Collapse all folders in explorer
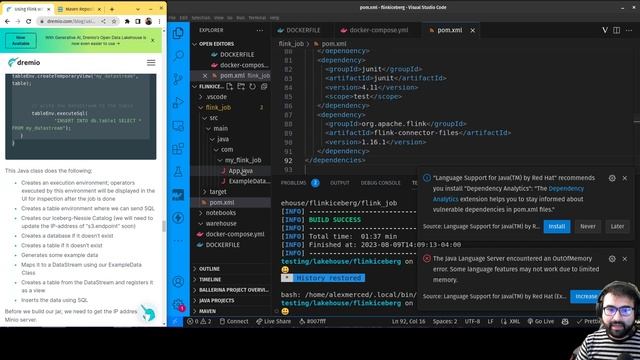This screenshot has width=640, height=360. pyautogui.click(x=264, y=87)
